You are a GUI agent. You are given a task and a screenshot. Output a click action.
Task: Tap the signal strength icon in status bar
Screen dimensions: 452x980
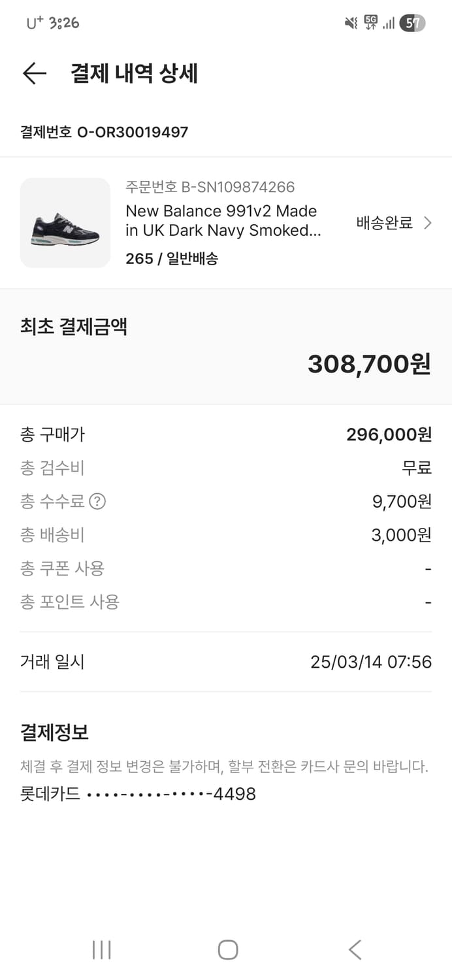point(387,22)
